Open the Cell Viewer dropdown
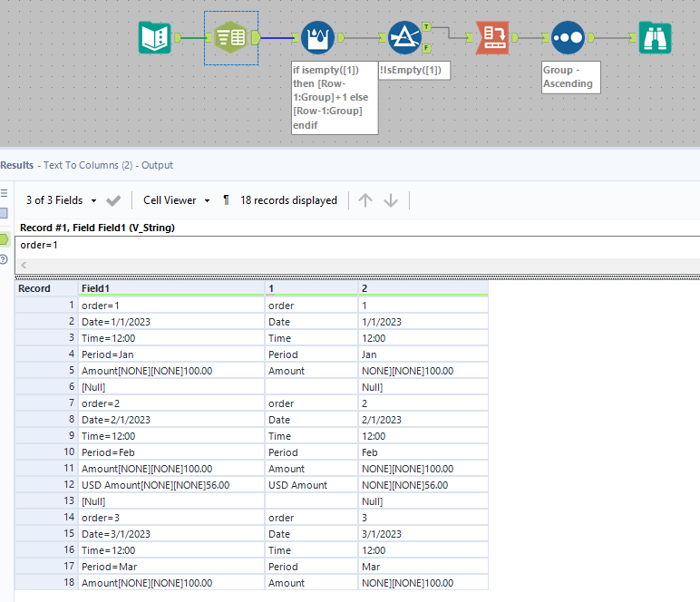700x602 pixels. (176, 200)
